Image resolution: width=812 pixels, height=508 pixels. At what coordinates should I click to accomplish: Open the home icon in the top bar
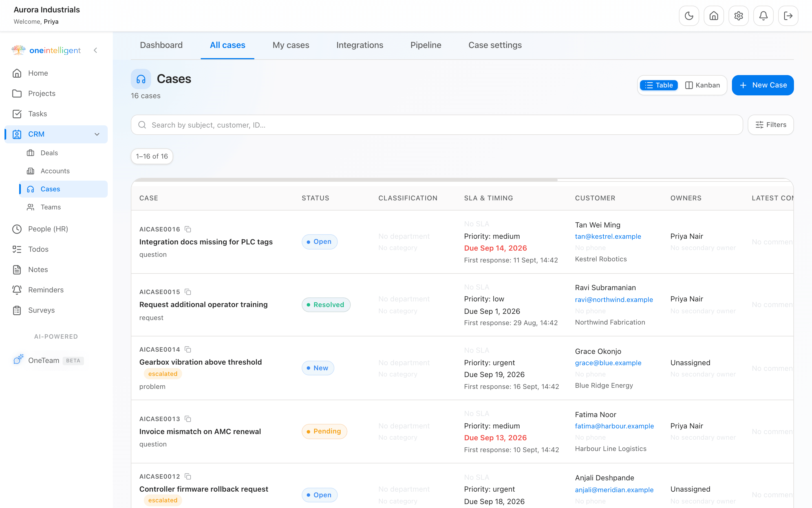[714, 16]
